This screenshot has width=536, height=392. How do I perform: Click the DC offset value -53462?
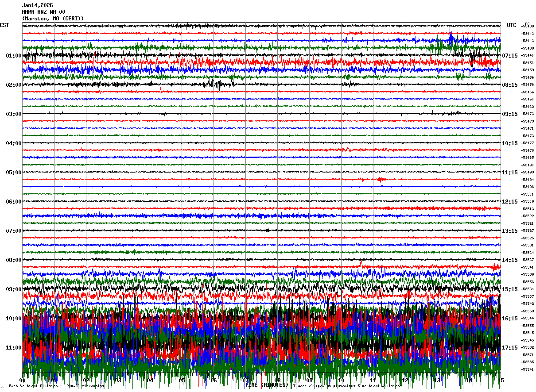[x=528, y=107]
